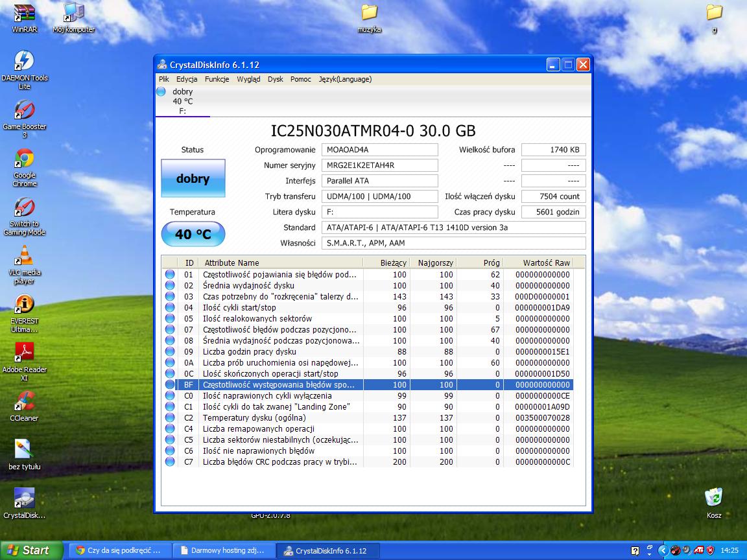Click the 14:25 system clock
747x560 pixels.
click(729, 550)
